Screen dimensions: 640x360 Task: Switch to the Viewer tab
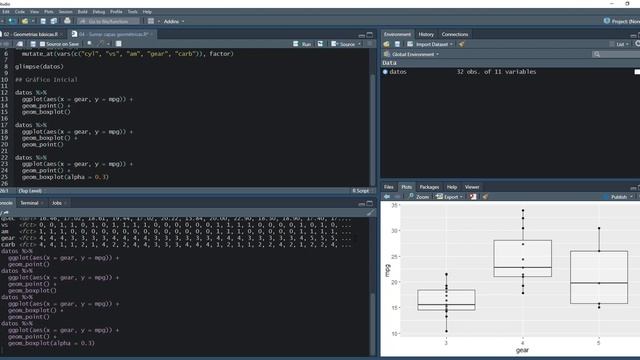coord(472,187)
